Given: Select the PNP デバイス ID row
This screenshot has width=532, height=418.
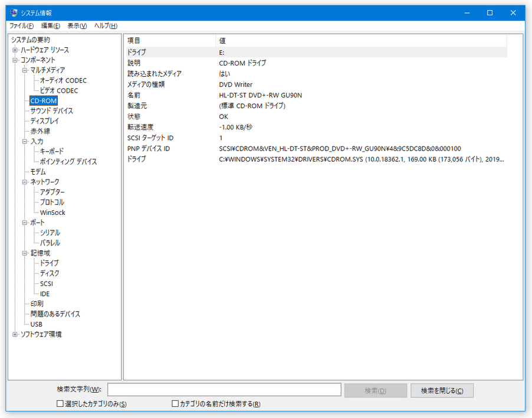Looking at the screenshot, I should tap(316, 149).
